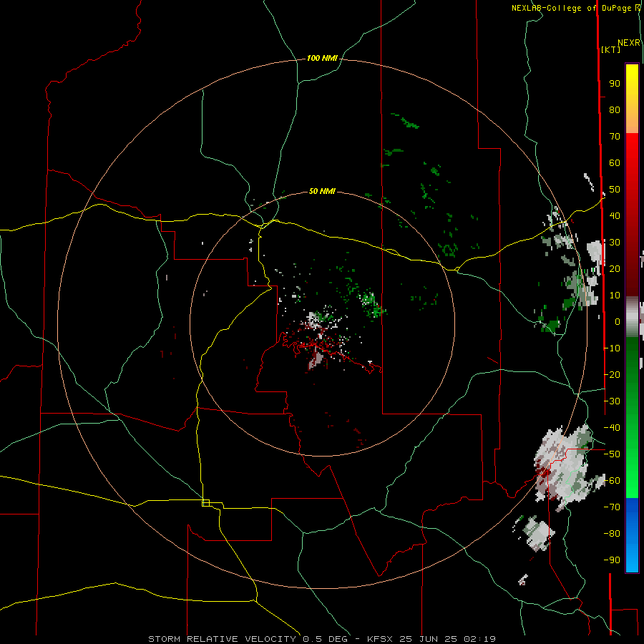Select the "25 JUN 25" date text
The width and height of the screenshot is (644, 644).
pyautogui.click(x=429, y=639)
